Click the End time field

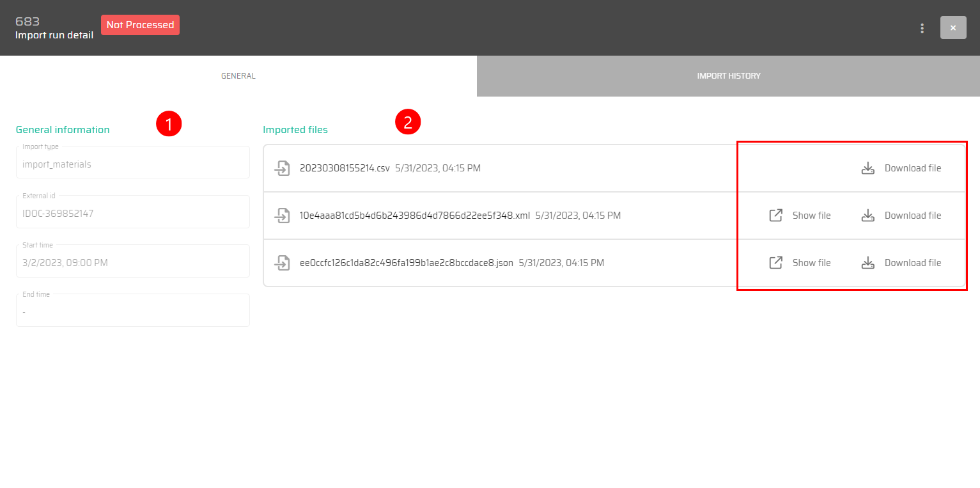132,312
